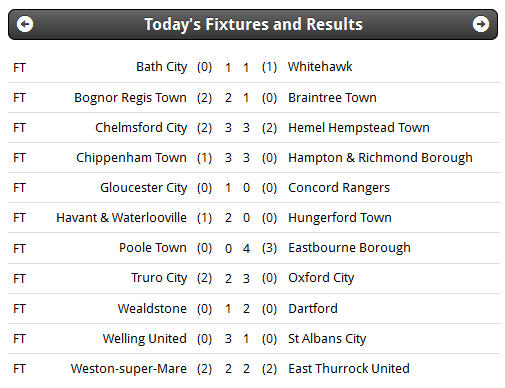505x388 pixels.
Task: Select East Thurrock United team name
Action: pos(349,369)
